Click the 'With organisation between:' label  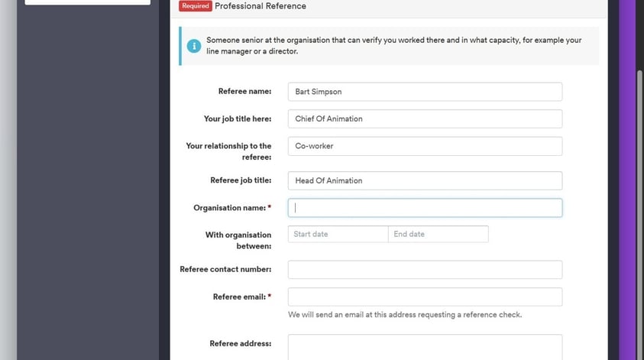(238, 240)
